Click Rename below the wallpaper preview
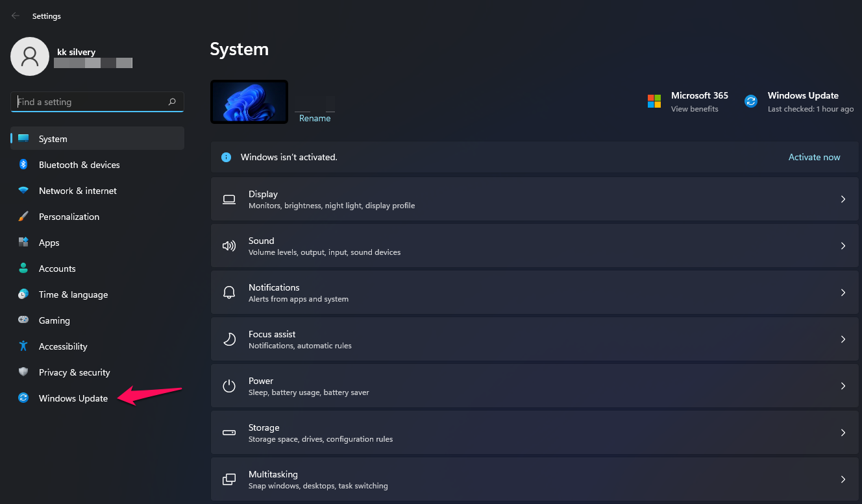 [315, 118]
